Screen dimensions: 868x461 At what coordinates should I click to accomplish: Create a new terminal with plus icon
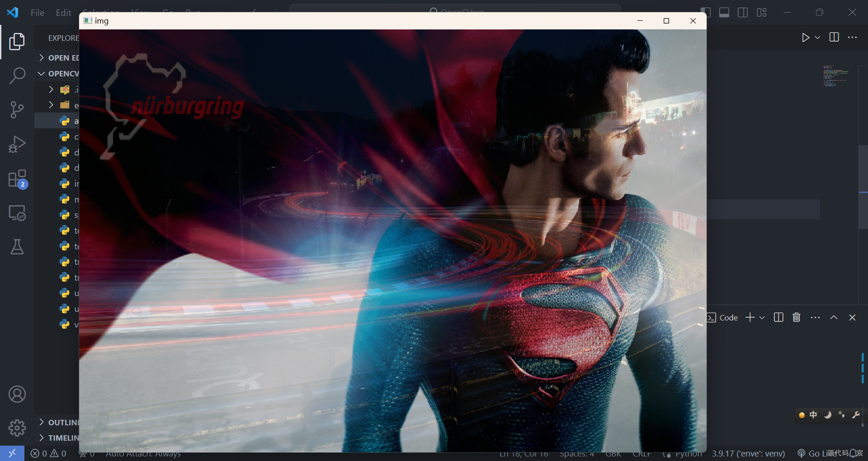(x=750, y=318)
